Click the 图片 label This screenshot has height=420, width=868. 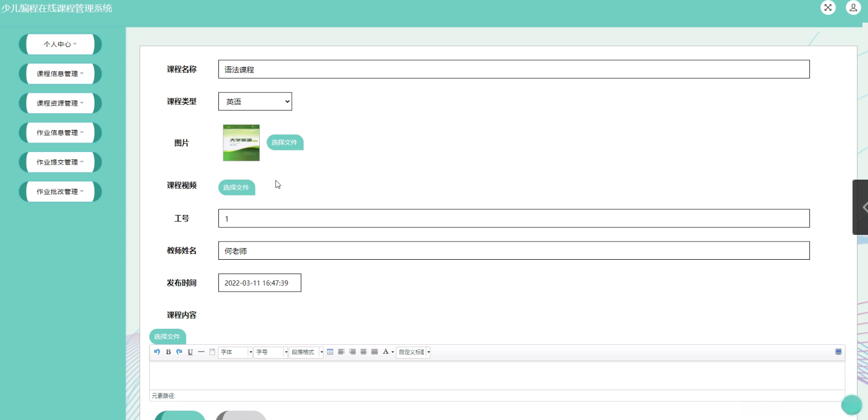182,143
